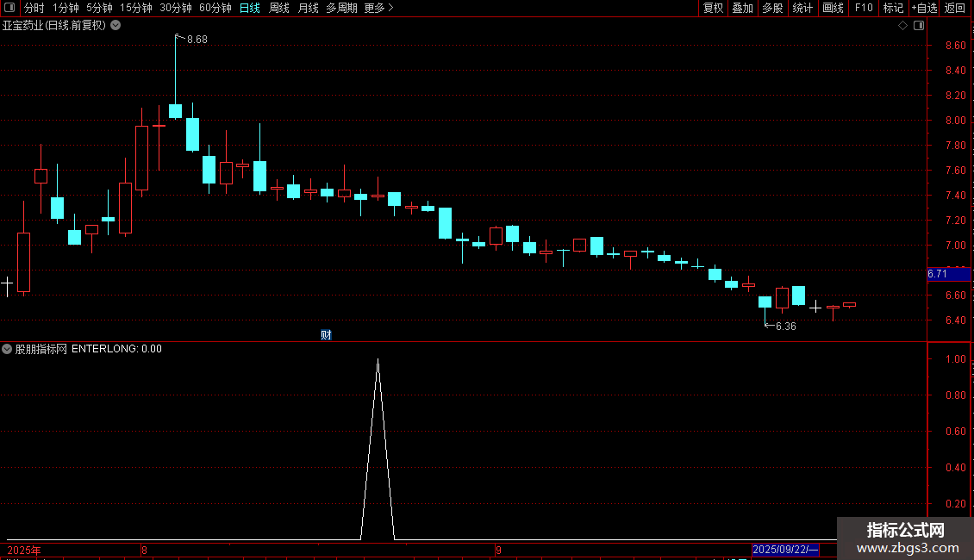The image size is (974, 560).
Task: Open the 多股 multi-stock view
Action: [772, 8]
